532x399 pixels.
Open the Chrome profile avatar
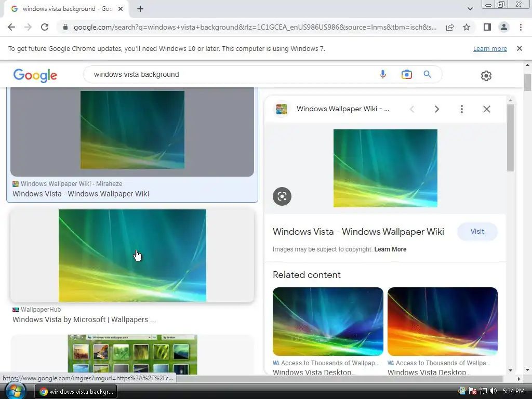(504, 27)
